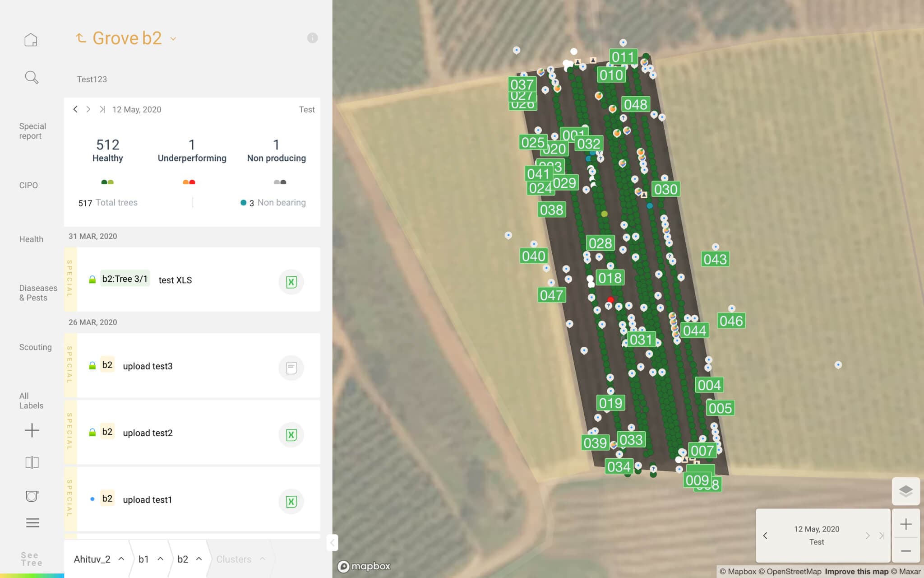Click the Improve this map link
The width and height of the screenshot is (924, 578).
pyautogui.click(x=856, y=571)
